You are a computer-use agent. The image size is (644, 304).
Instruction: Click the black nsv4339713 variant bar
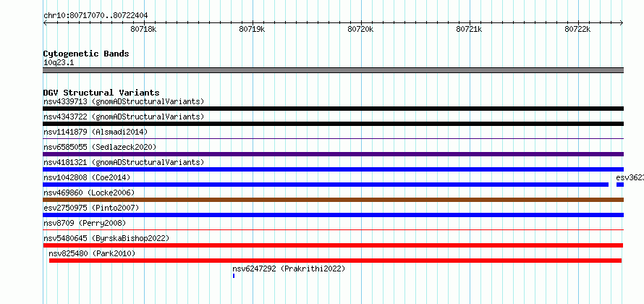point(334,109)
